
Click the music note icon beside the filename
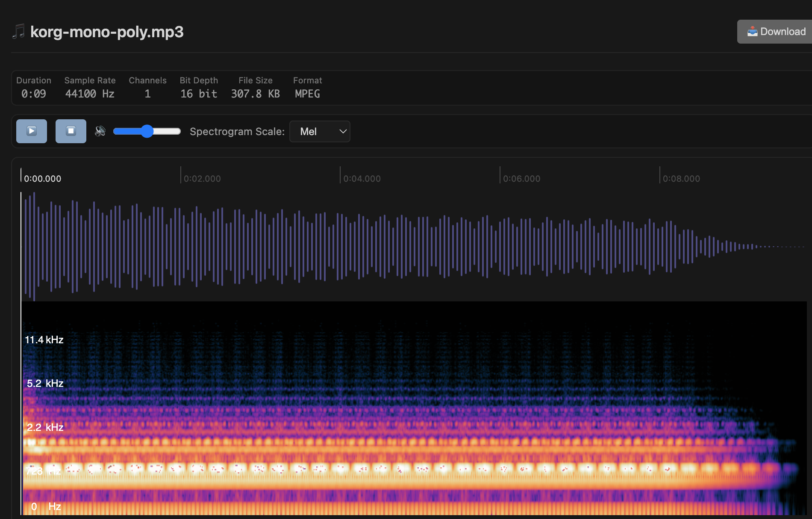pos(18,31)
